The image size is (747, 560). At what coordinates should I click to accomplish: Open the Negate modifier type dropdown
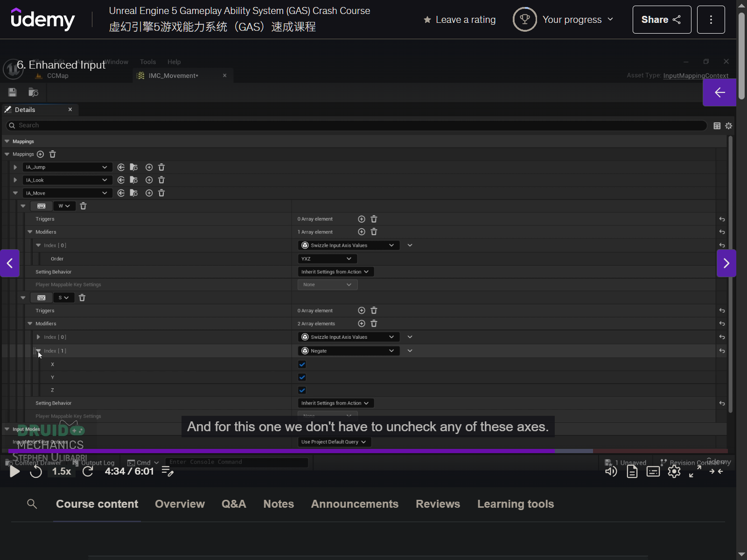click(349, 351)
